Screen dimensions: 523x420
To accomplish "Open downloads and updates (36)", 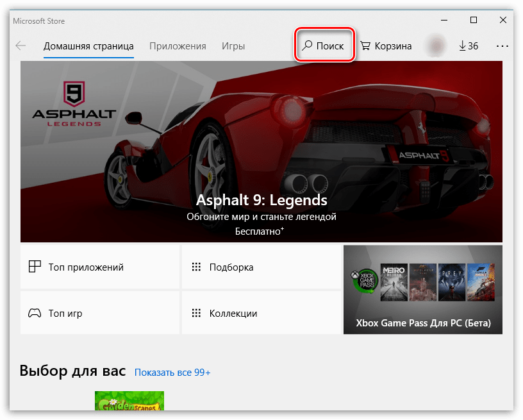I will pyautogui.click(x=469, y=46).
